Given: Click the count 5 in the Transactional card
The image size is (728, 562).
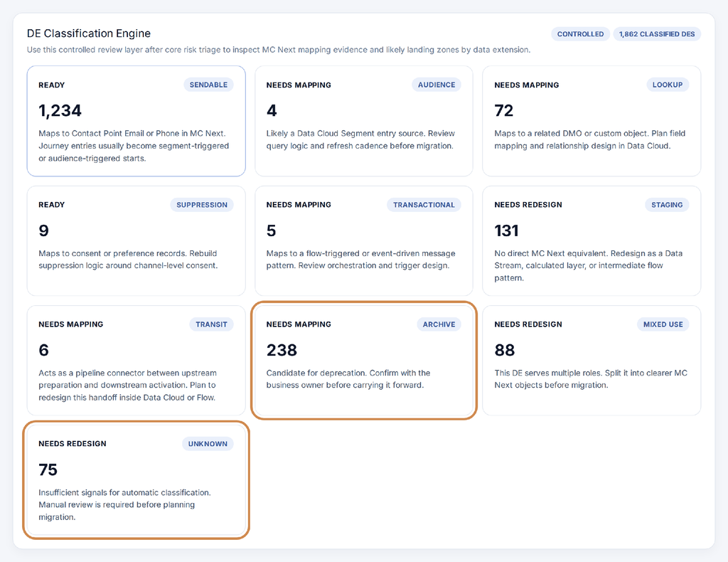Looking at the screenshot, I should 271,230.
